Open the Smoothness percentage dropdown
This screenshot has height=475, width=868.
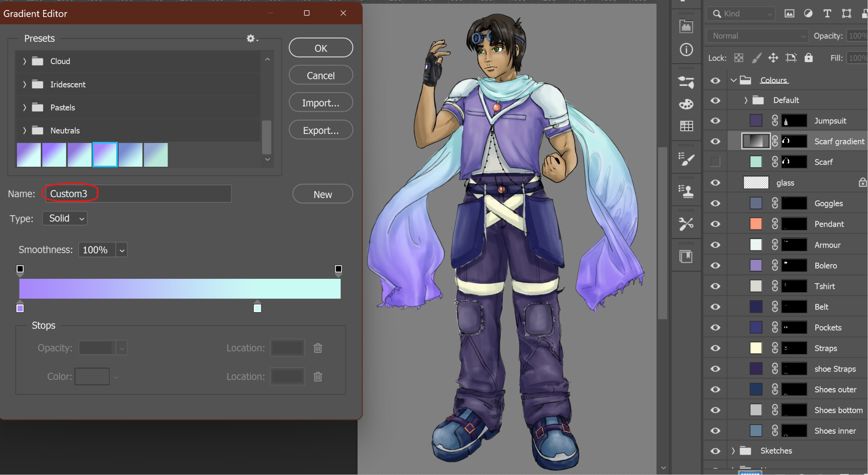122,250
